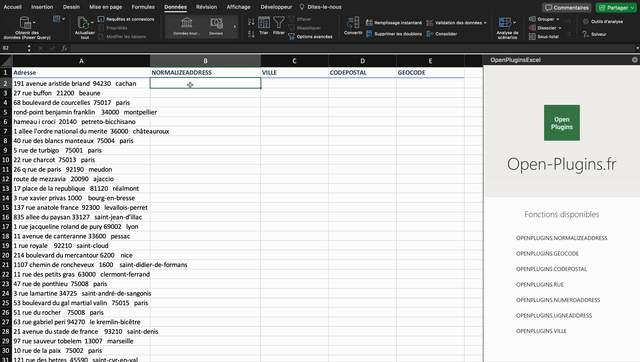Click OPENPLUGINS.LIGNEADDRESS function
This screenshot has width=640, height=362.
pyautogui.click(x=554, y=315)
